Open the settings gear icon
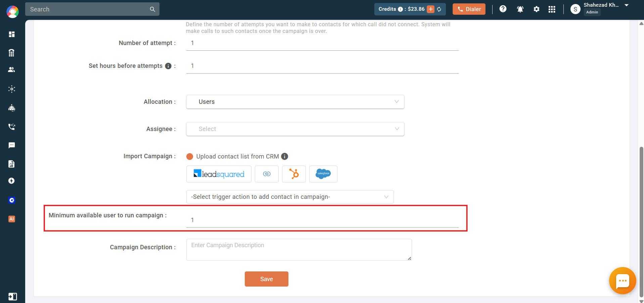This screenshot has width=644, height=303. (537, 9)
